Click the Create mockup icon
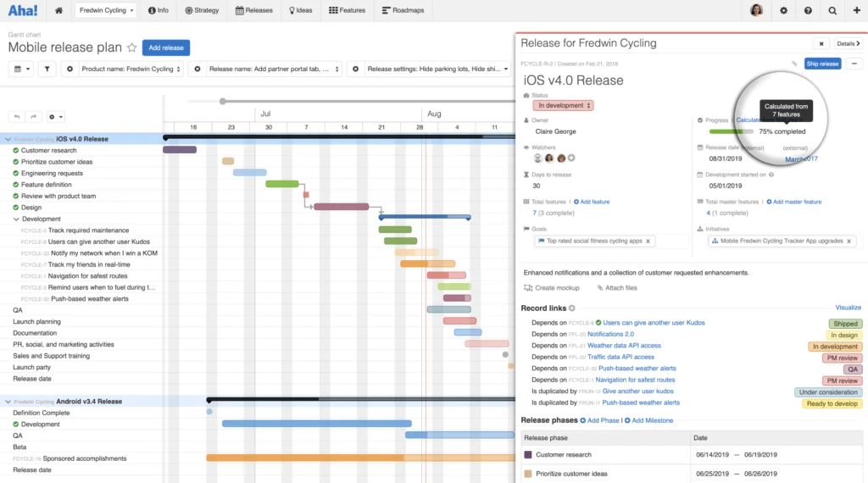 coord(528,288)
